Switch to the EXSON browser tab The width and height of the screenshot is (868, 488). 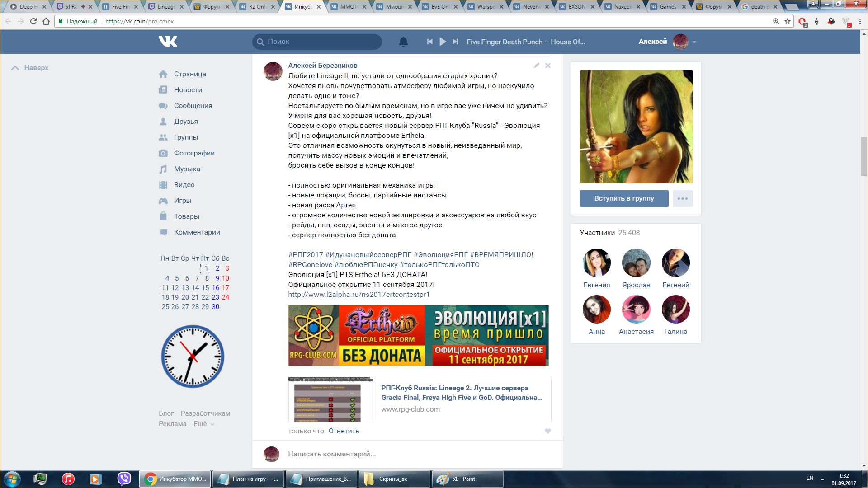pos(576,7)
